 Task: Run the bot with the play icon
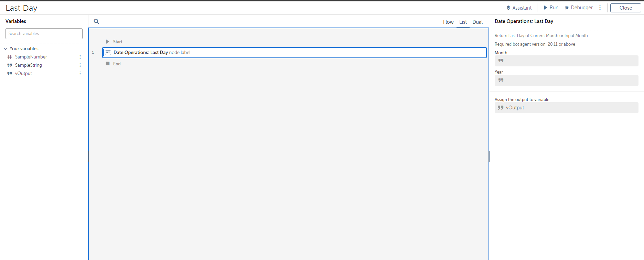(545, 8)
